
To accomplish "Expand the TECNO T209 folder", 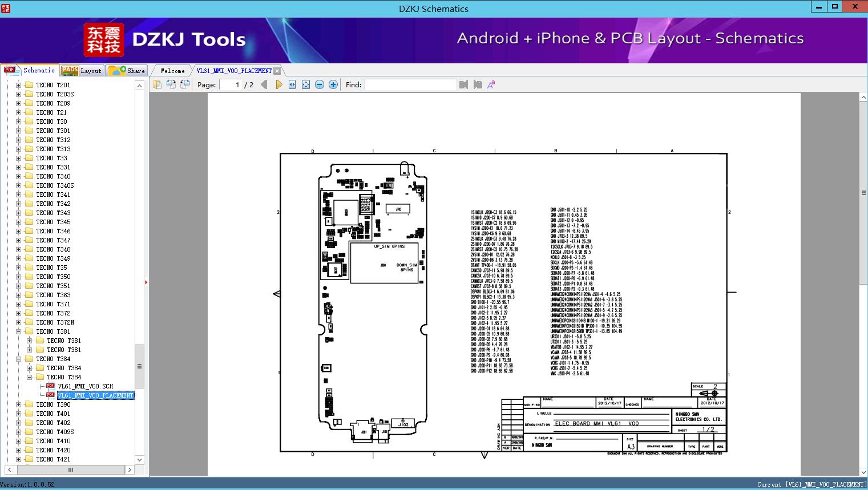I will (x=19, y=103).
